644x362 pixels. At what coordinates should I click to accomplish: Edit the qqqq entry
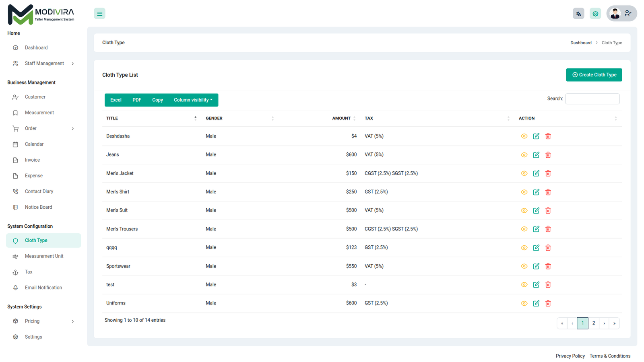(536, 248)
